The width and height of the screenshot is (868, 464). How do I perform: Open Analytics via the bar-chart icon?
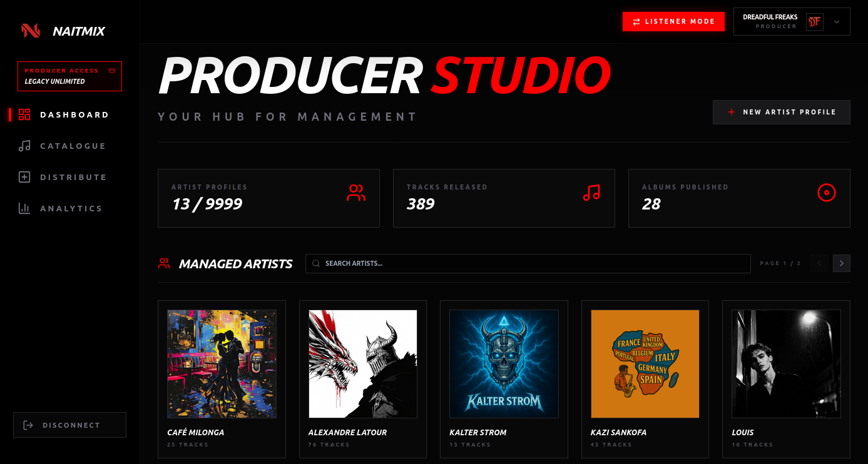tap(24, 208)
